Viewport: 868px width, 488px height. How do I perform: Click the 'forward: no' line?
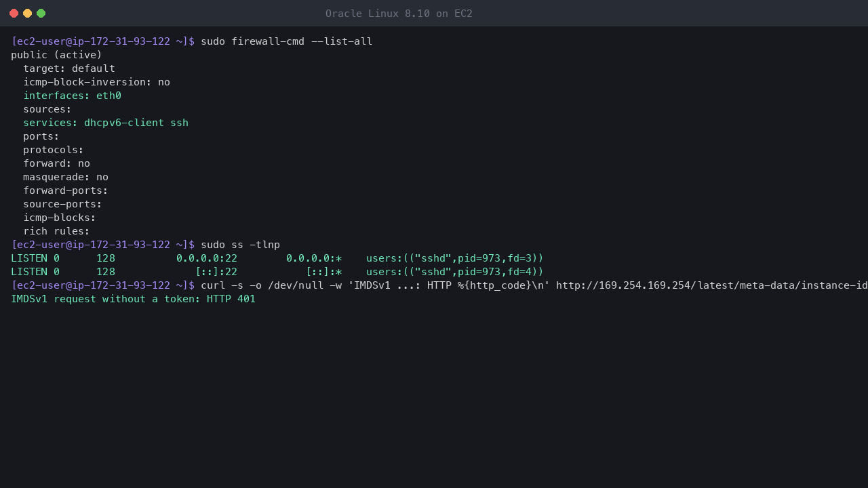(x=56, y=163)
